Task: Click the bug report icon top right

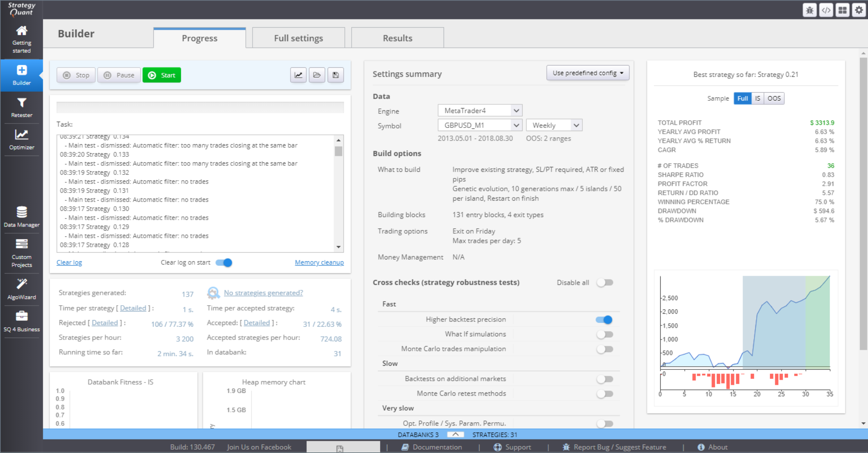Action: [x=810, y=10]
